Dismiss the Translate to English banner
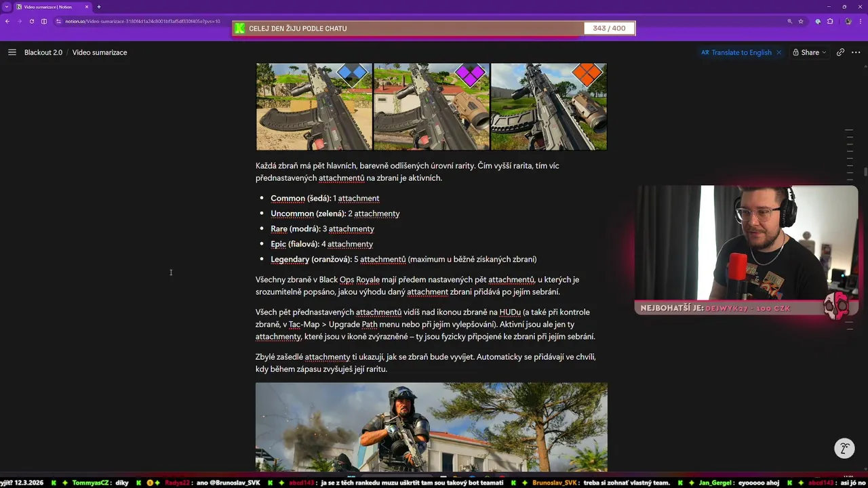This screenshot has height=488, width=868. [778, 52]
